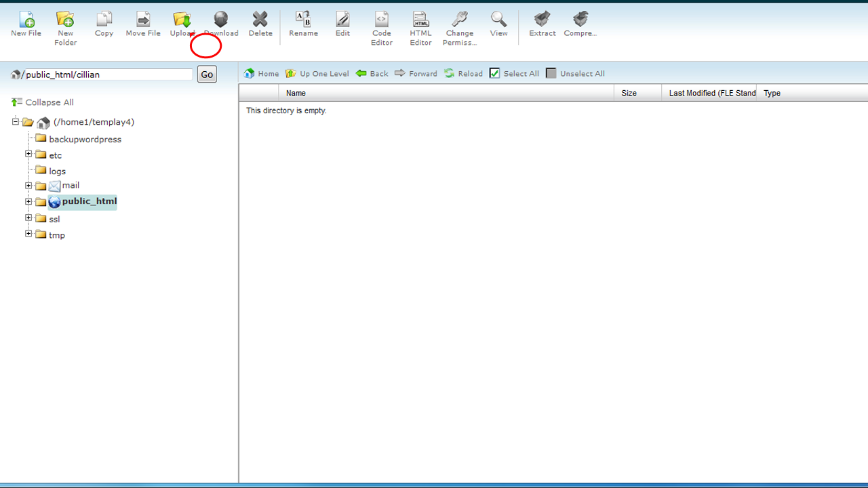Click the path input field
The height and width of the screenshot is (488, 868).
[x=107, y=75]
